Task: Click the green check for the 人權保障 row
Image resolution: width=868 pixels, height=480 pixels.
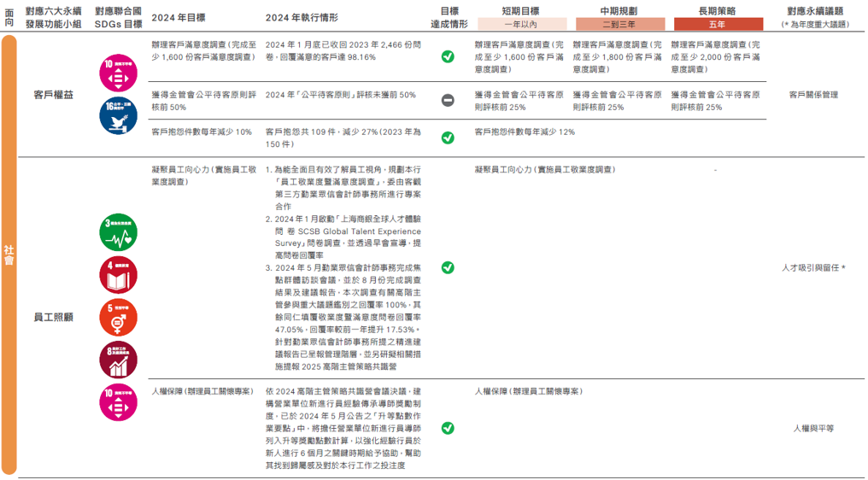Action: pos(448,428)
